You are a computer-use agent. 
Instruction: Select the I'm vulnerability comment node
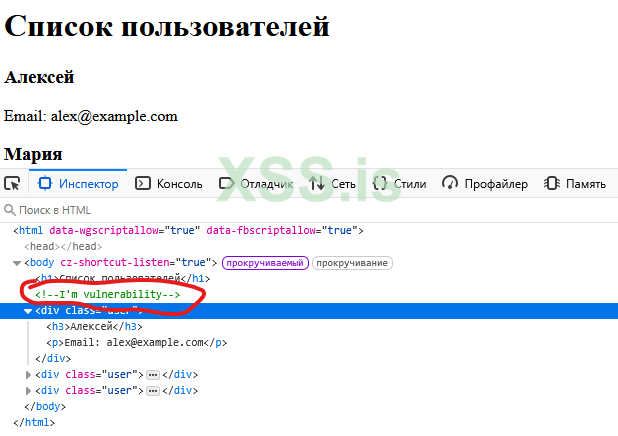coord(108,295)
